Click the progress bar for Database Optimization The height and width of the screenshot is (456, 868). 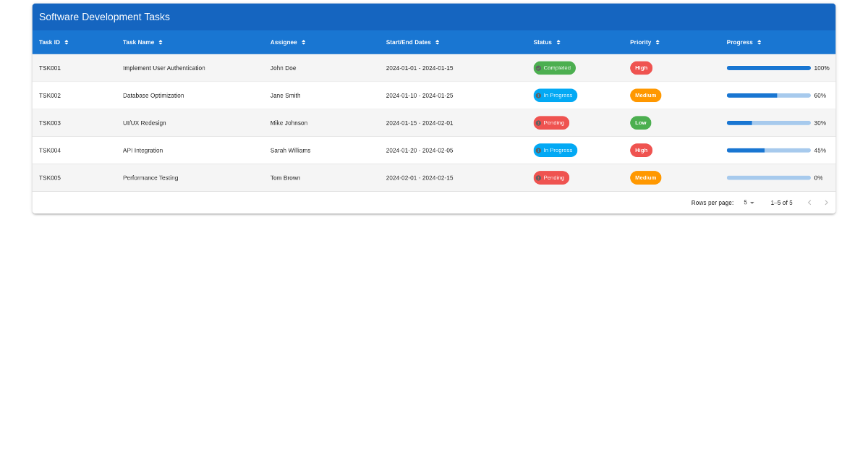click(768, 95)
